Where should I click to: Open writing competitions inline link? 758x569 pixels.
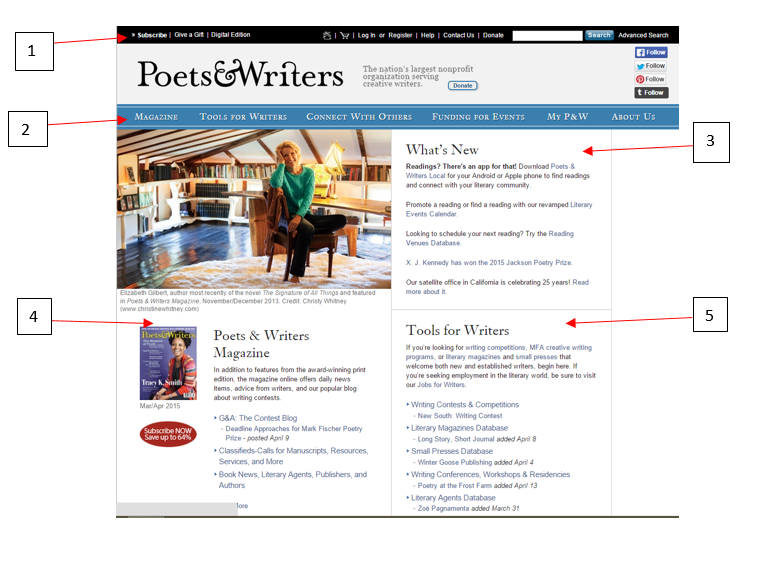click(495, 348)
